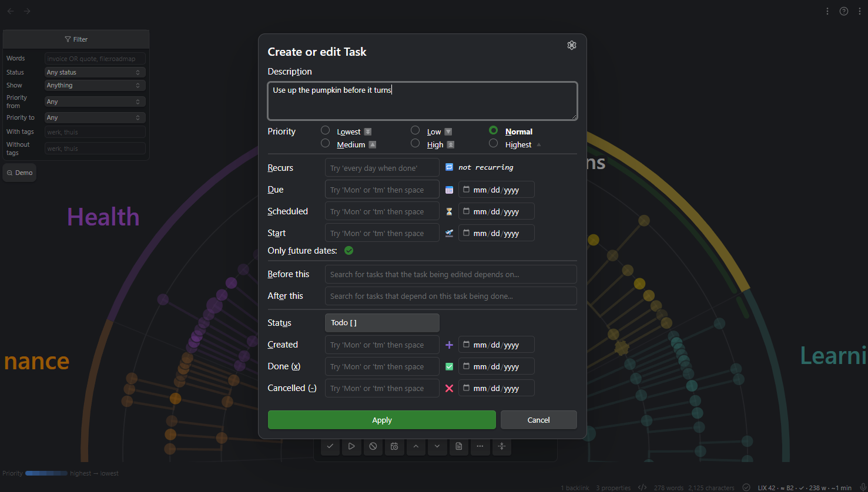Select the Medium priority radio button
Image resolution: width=868 pixels, height=492 pixels.
[x=325, y=143]
